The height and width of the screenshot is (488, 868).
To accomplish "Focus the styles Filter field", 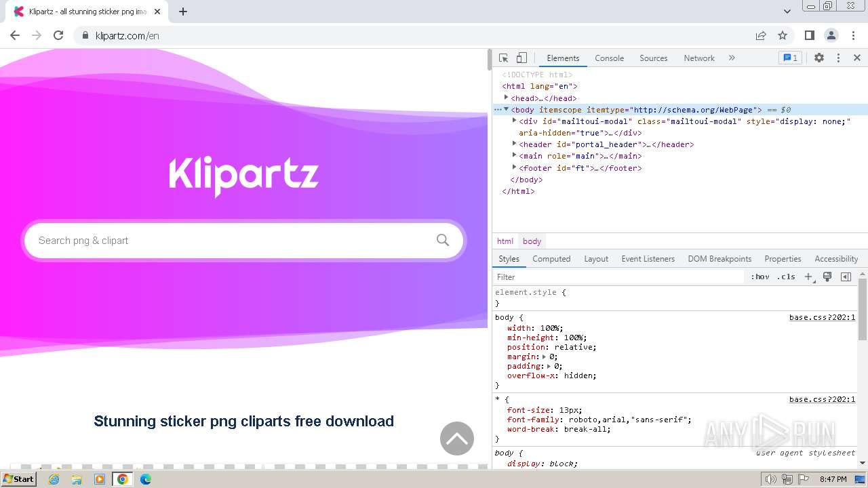I will tap(618, 277).
